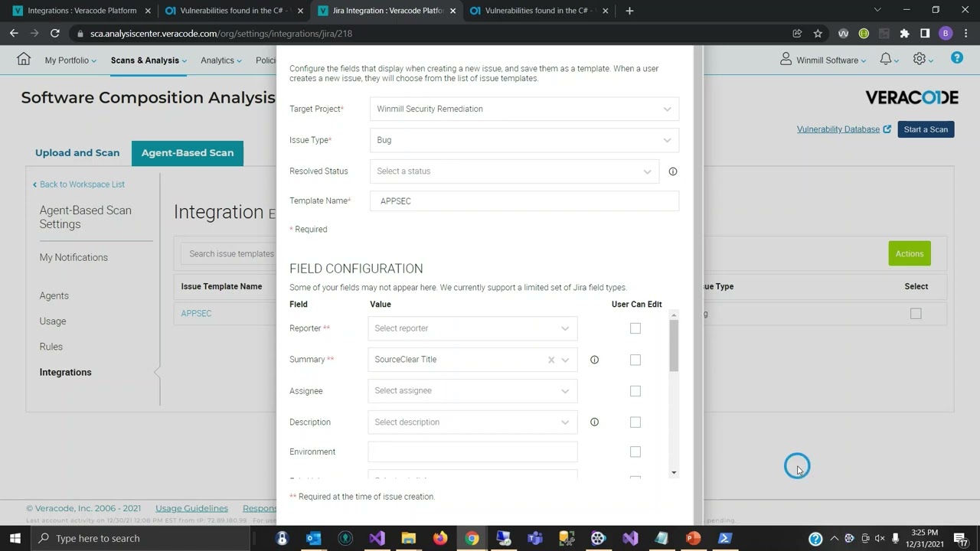The height and width of the screenshot is (551, 980).
Task: Open Outlook from the taskbar
Action: 314,538
